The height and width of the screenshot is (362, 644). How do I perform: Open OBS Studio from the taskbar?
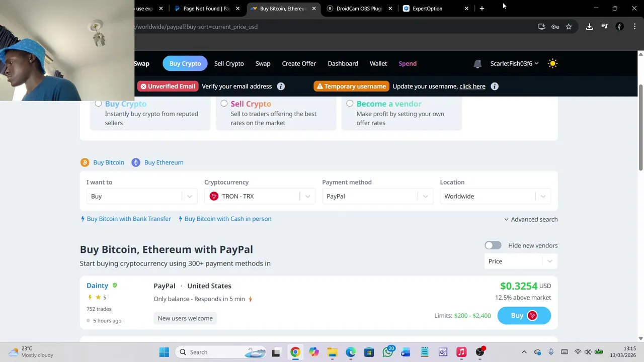tap(480, 352)
